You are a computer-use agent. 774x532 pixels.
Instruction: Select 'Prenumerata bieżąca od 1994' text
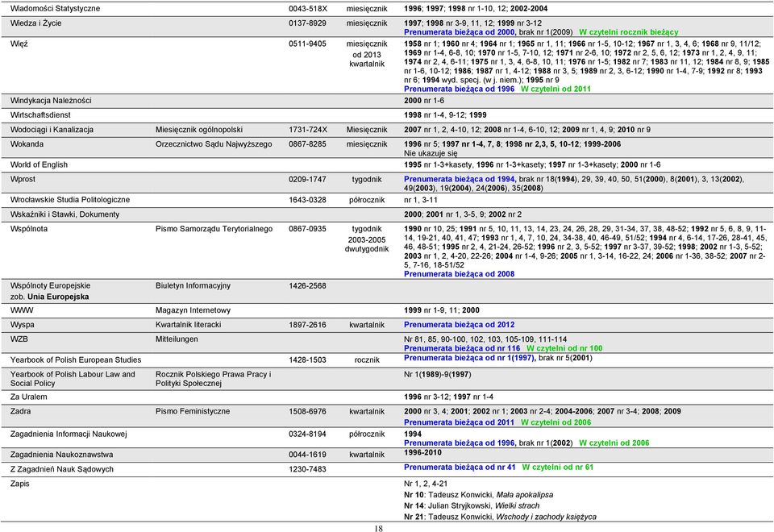coord(459,179)
